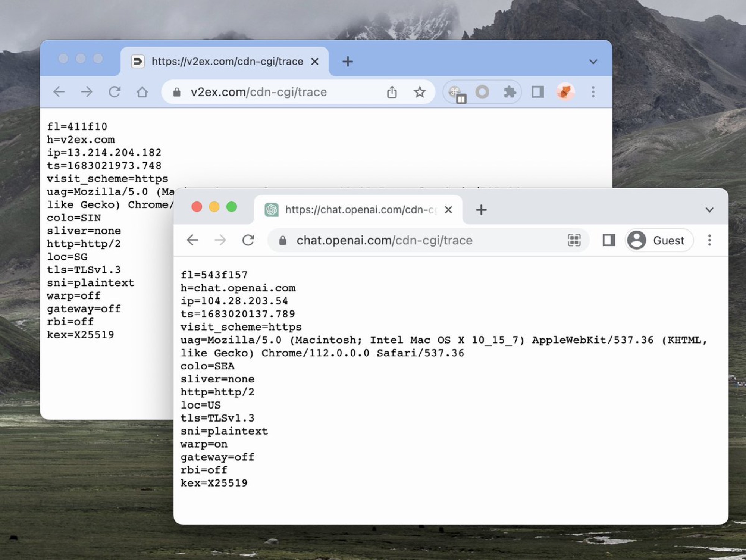746x560 pixels.
Task: Expand tab search chevron in v2ex window
Action: (593, 62)
